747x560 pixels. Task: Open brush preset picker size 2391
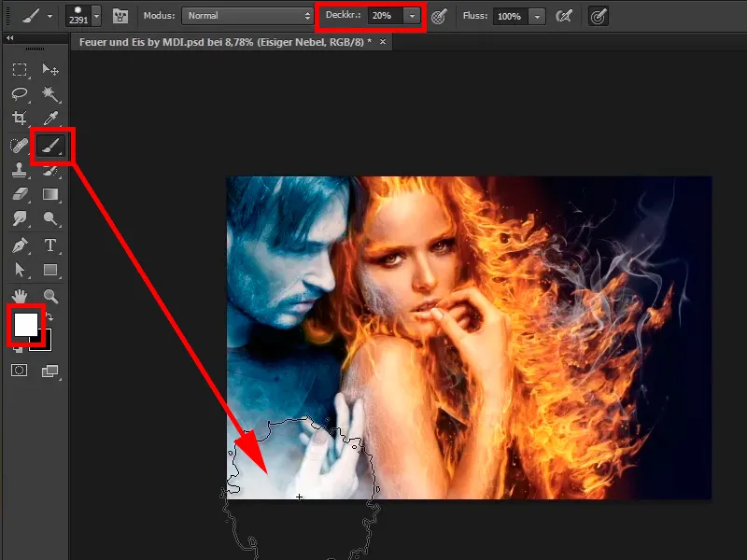click(83, 16)
